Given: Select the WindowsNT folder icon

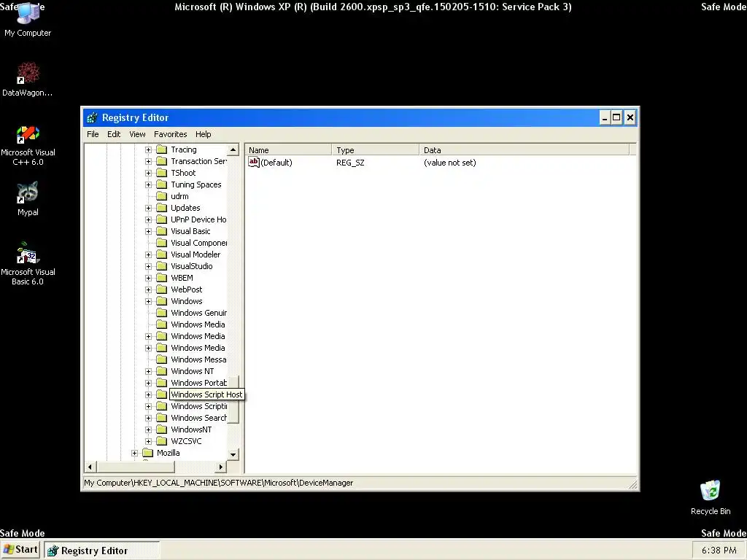Looking at the screenshot, I should [x=161, y=429].
